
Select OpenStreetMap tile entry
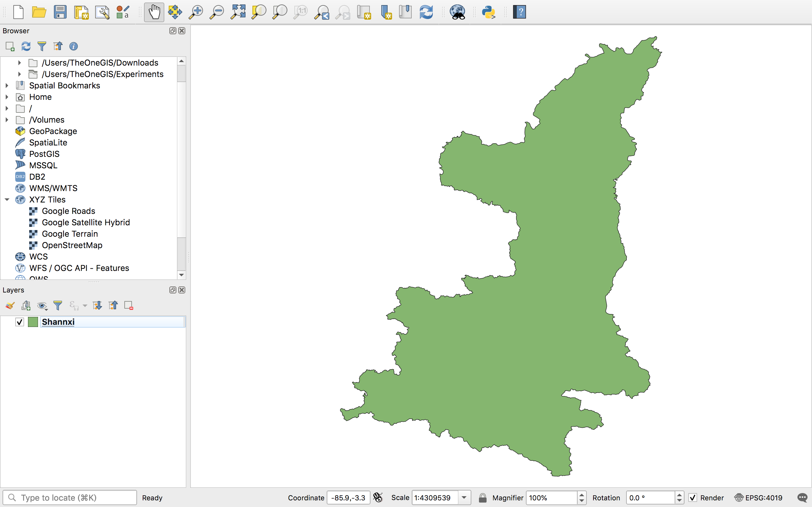[x=72, y=245]
